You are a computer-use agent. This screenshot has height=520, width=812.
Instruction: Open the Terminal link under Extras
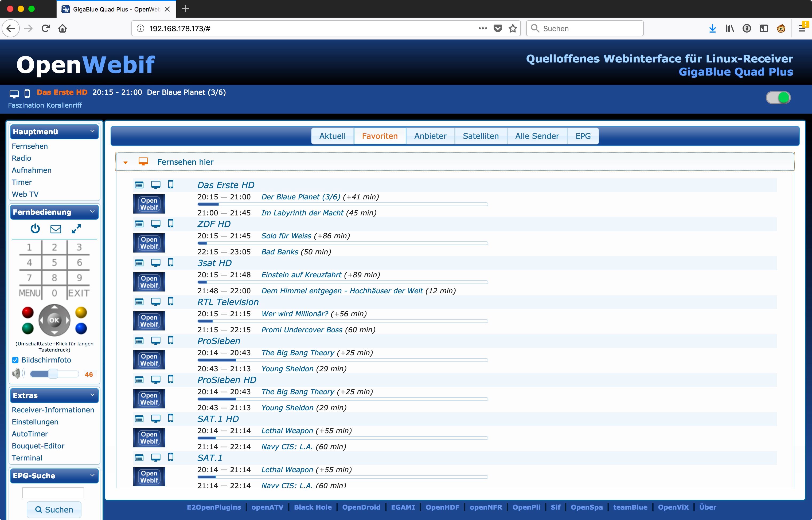coord(27,458)
